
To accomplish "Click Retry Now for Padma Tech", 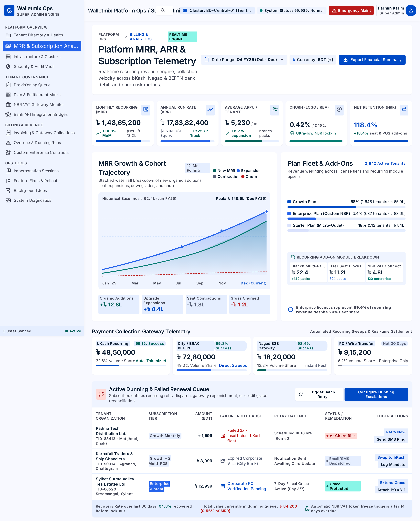I will coord(396,432).
